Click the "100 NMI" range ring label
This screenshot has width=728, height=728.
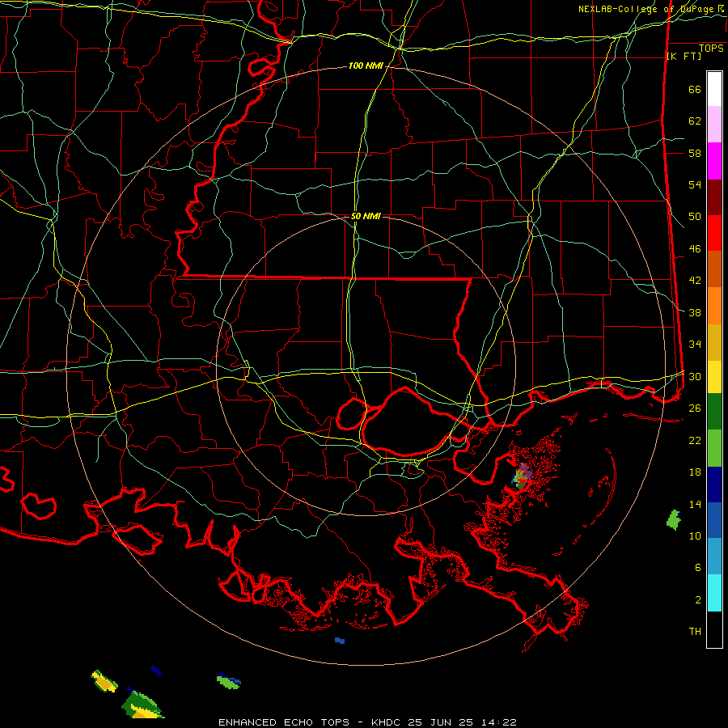coord(366,66)
